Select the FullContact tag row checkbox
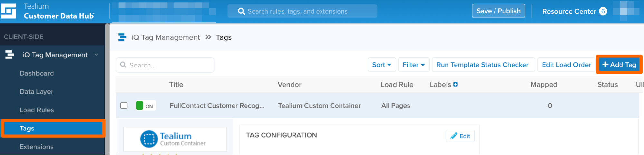 124,106
